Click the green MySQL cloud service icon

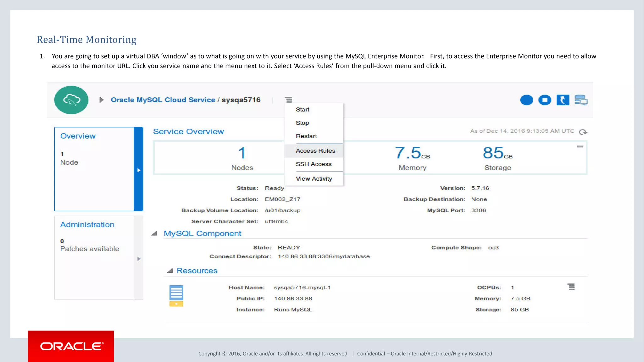click(x=71, y=100)
